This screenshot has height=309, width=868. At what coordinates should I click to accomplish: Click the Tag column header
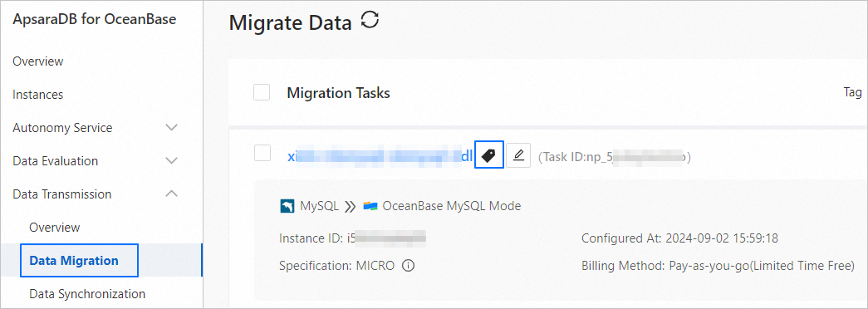[x=852, y=92]
